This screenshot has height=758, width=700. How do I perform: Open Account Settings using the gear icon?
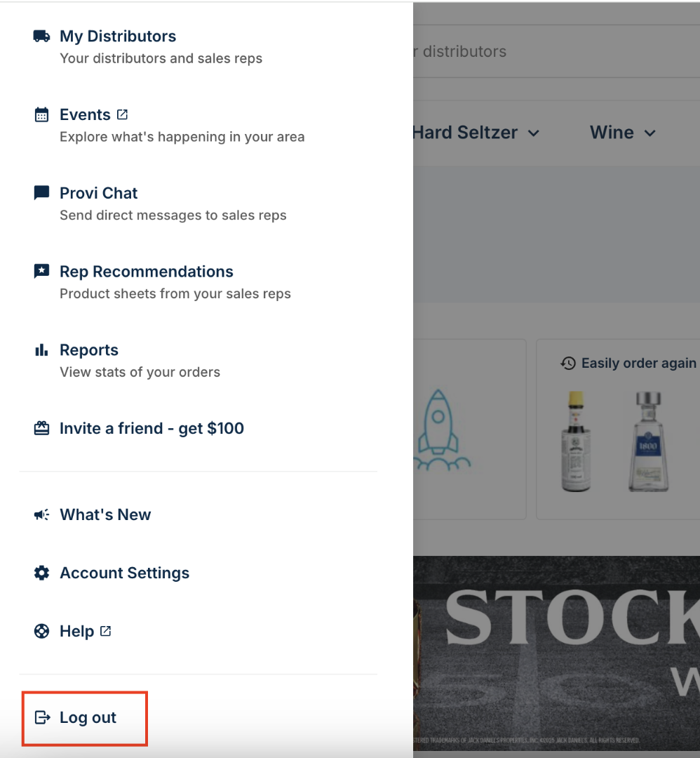[41, 572]
